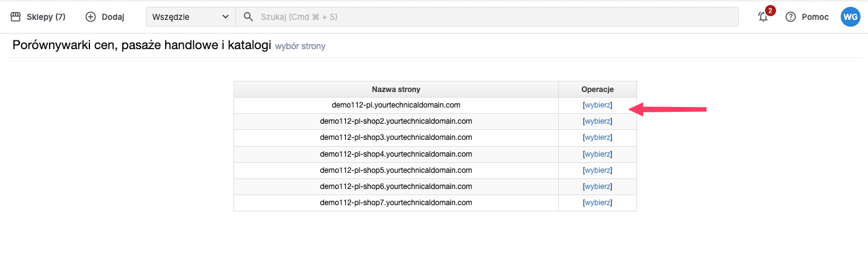
Task: Click the Pomoc help label
Action: (815, 17)
